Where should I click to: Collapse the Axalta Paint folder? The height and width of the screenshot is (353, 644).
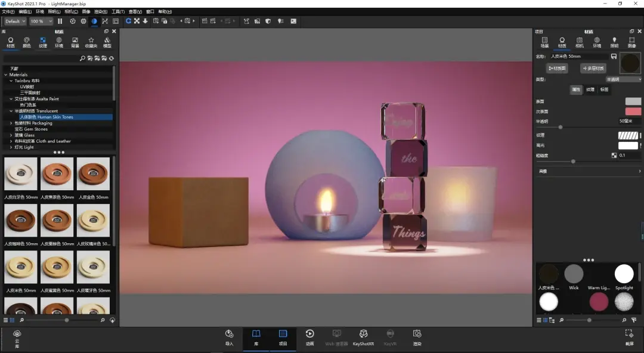(11, 99)
